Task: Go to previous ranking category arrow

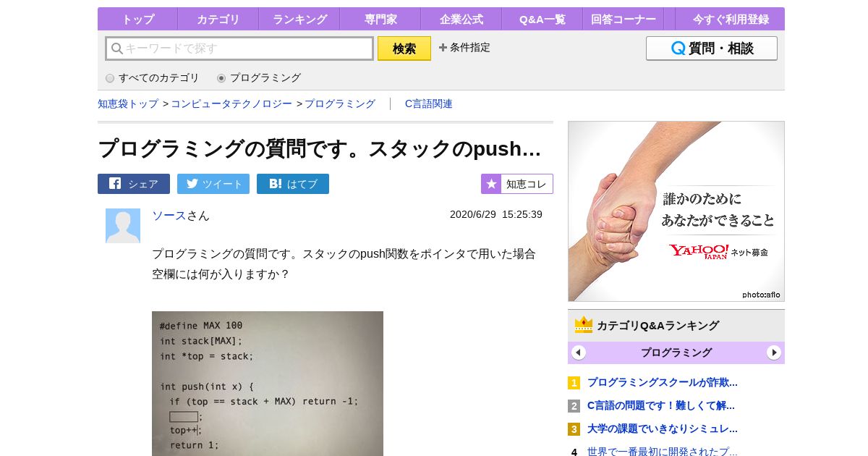Action: pos(579,352)
